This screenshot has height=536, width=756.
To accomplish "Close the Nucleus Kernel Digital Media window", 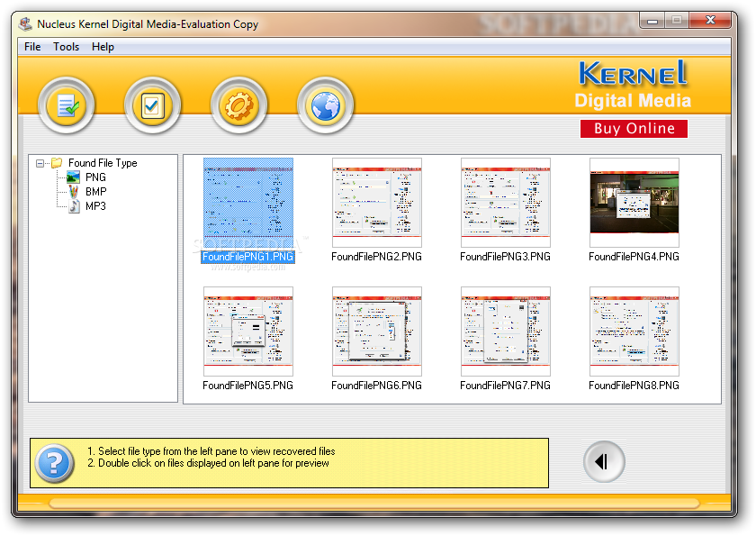I will click(x=710, y=20).
